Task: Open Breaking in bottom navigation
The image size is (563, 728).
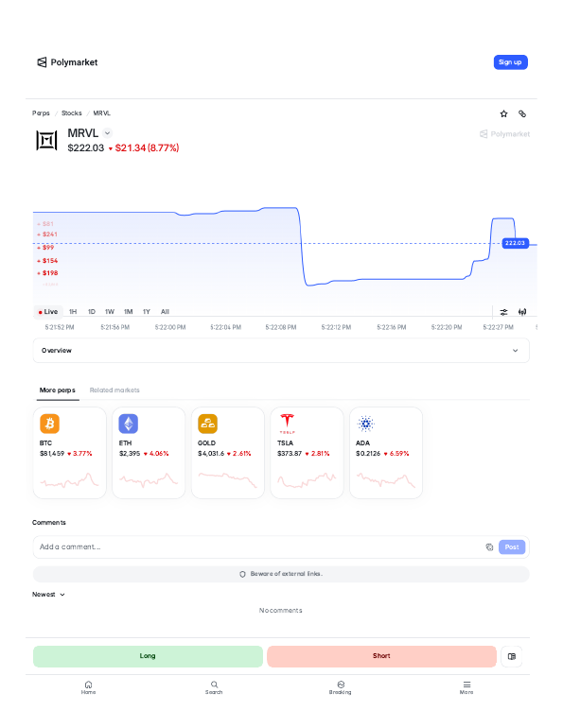Action: (341, 687)
